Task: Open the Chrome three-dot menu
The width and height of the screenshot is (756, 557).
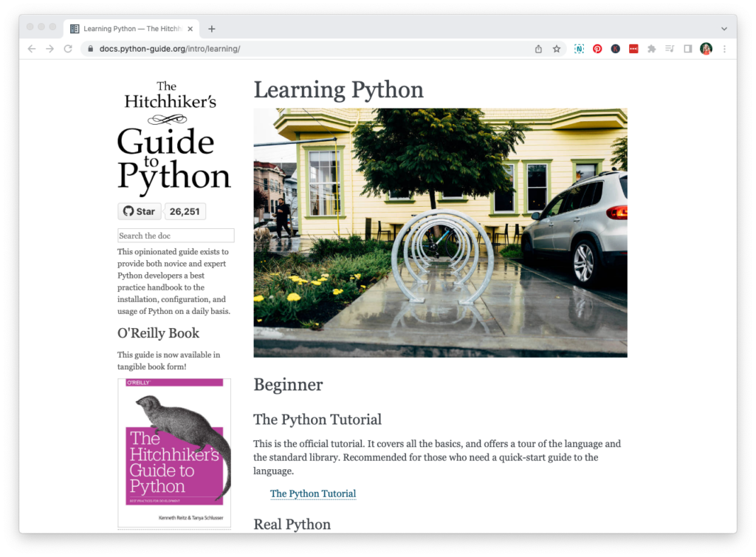Action: [x=724, y=49]
